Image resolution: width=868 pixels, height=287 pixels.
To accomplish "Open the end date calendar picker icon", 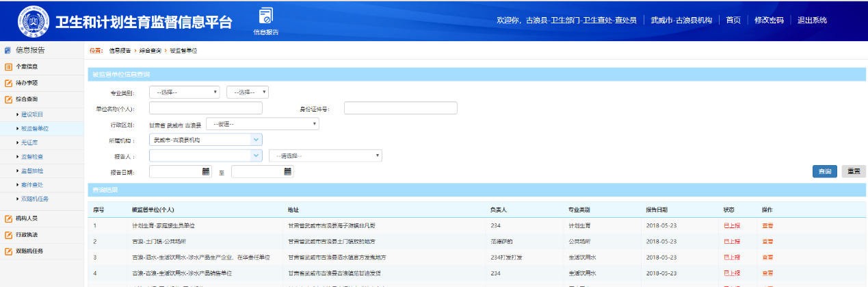I will (x=288, y=171).
